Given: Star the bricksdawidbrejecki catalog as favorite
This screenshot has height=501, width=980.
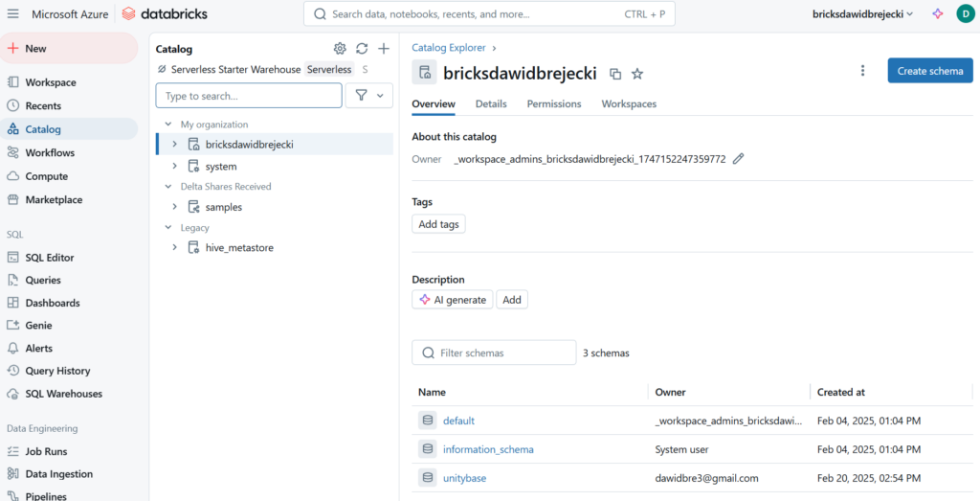Looking at the screenshot, I should point(637,74).
